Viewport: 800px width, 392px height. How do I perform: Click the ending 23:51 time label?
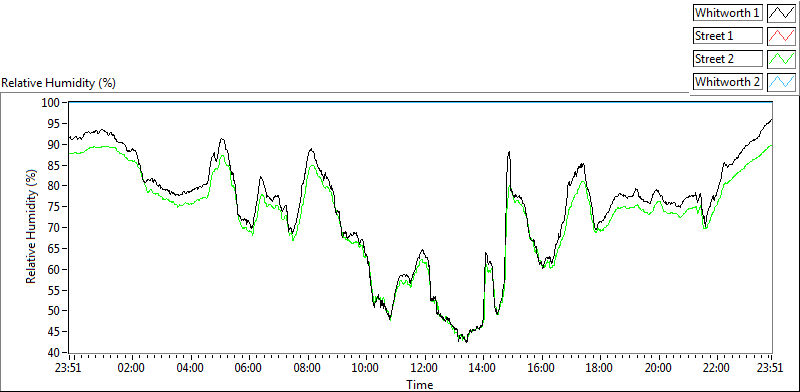(x=771, y=368)
